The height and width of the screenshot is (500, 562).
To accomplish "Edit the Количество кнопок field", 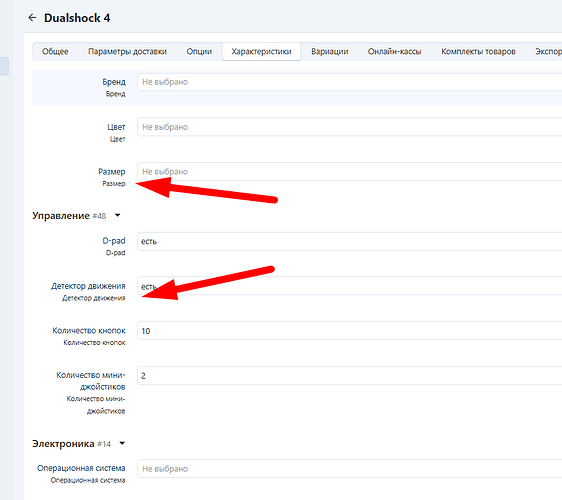I will point(349,331).
